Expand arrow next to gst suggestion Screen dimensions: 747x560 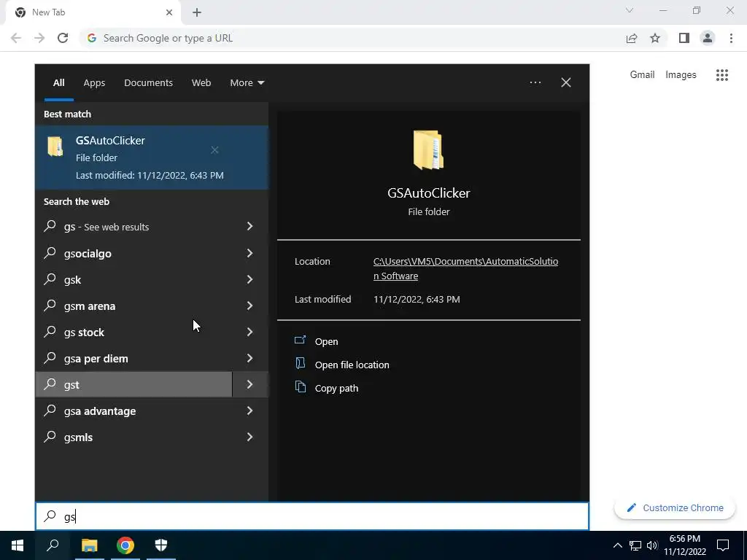point(250,384)
